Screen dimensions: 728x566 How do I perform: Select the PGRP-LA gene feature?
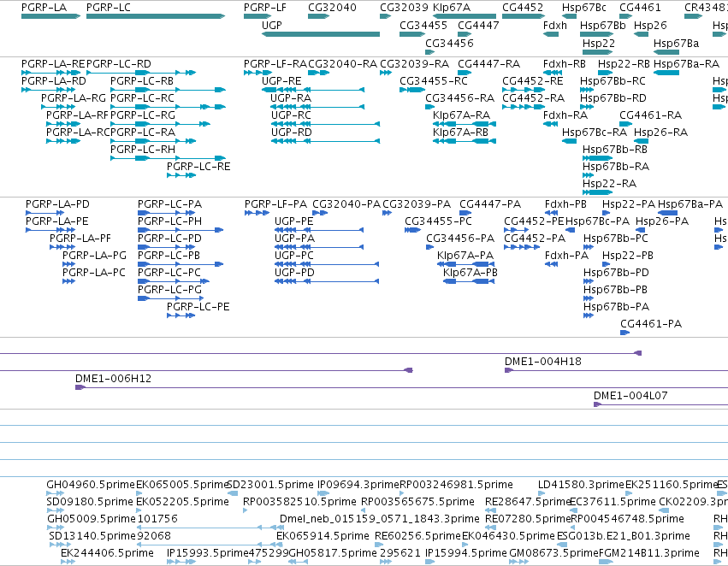(x=50, y=16)
